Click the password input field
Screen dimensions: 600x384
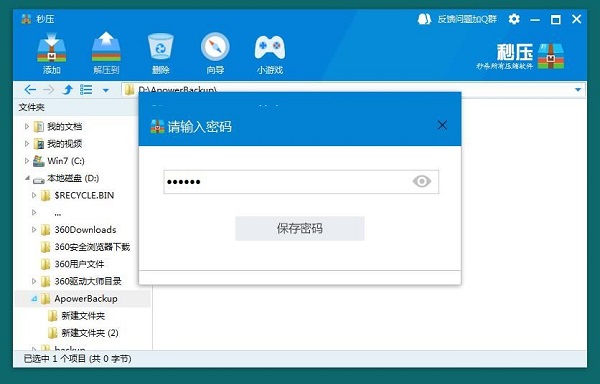(x=301, y=182)
